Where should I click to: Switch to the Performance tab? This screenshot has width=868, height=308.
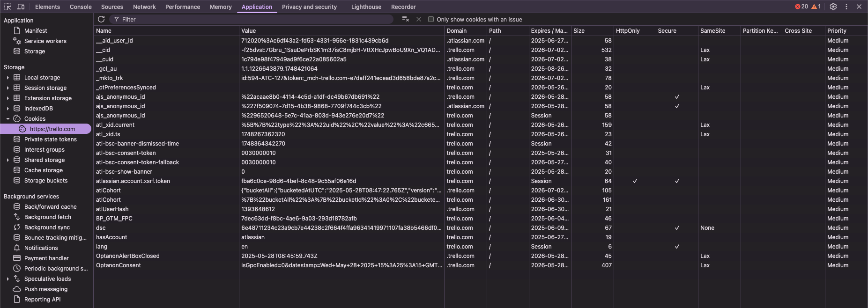[x=183, y=7]
